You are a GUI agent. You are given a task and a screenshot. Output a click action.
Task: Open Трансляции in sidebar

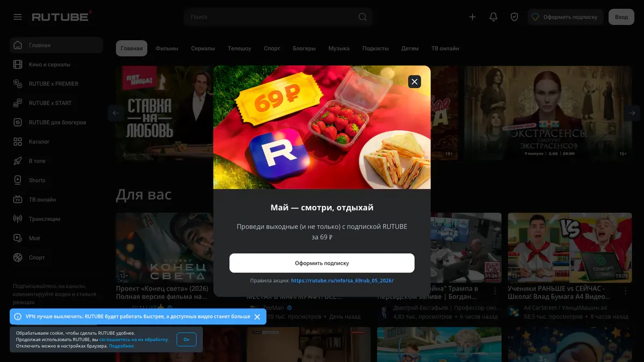[56, 219]
